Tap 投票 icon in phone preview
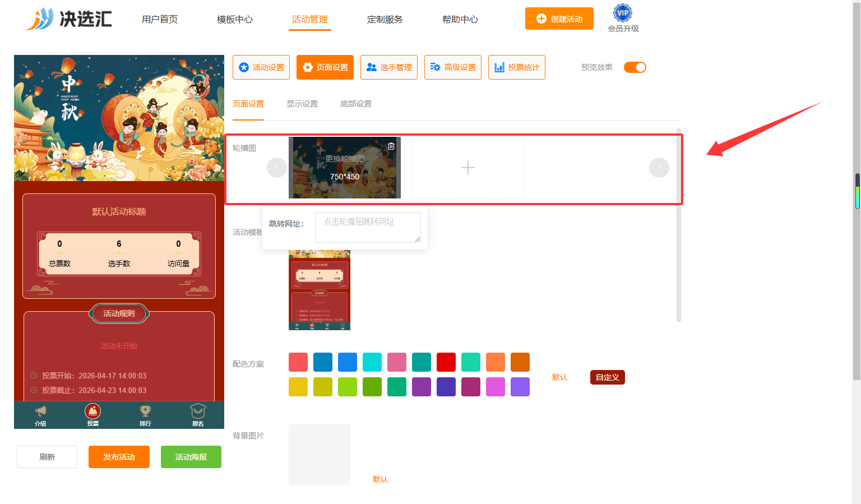 93,415
